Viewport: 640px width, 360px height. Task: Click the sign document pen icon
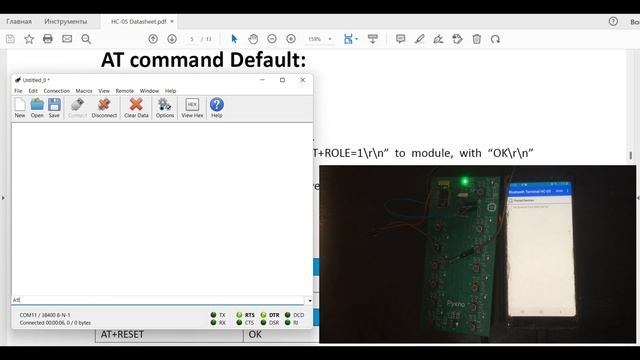pyautogui.click(x=438, y=39)
